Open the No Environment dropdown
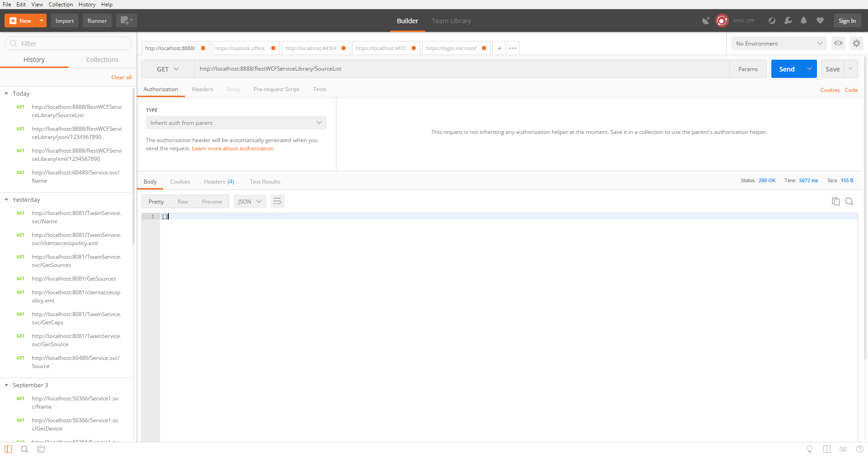Viewport: 868px width, 456px height. point(778,43)
